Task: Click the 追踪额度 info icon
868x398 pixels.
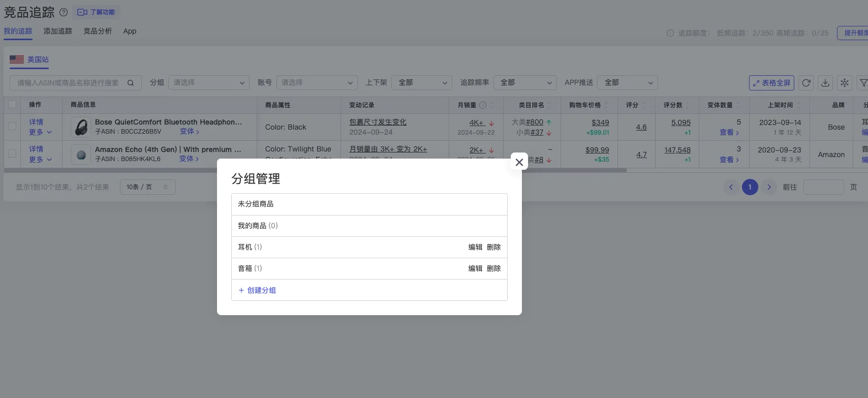Action: coord(670,33)
